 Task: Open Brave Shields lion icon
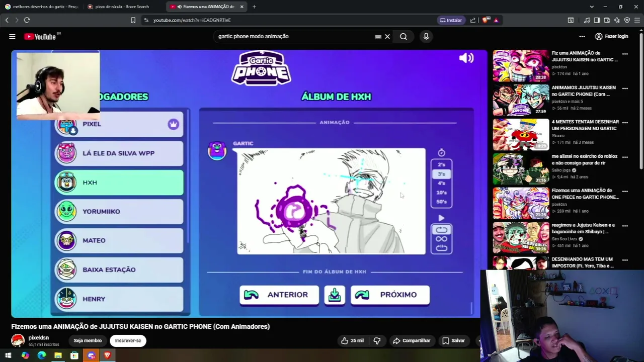click(485, 20)
